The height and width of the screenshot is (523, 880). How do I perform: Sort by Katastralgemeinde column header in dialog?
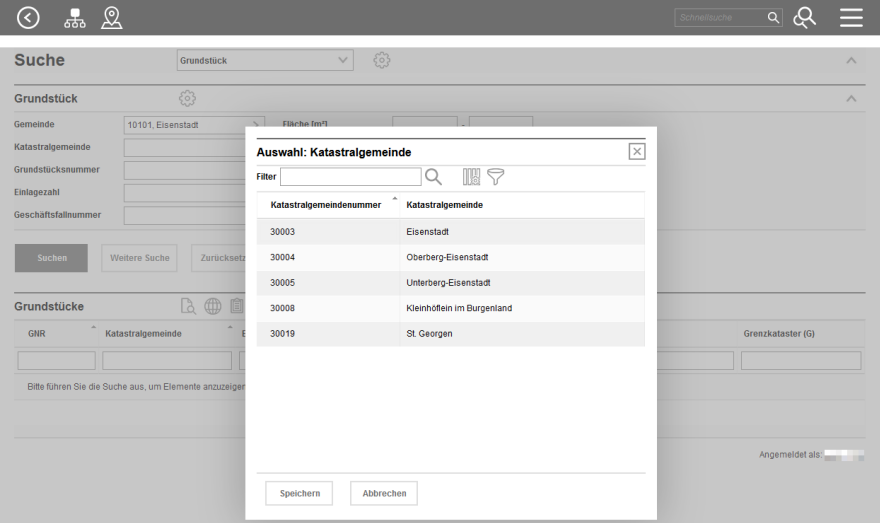(445, 205)
